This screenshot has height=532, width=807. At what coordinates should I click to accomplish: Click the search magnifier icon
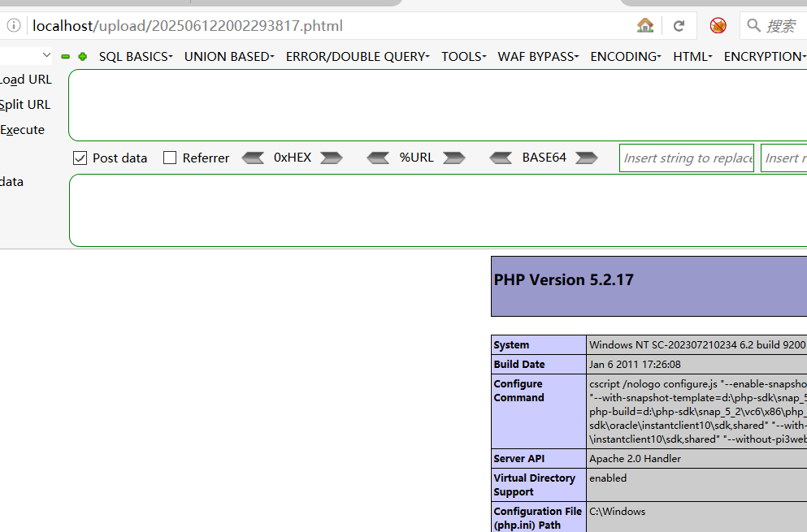click(x=753, y=25)
